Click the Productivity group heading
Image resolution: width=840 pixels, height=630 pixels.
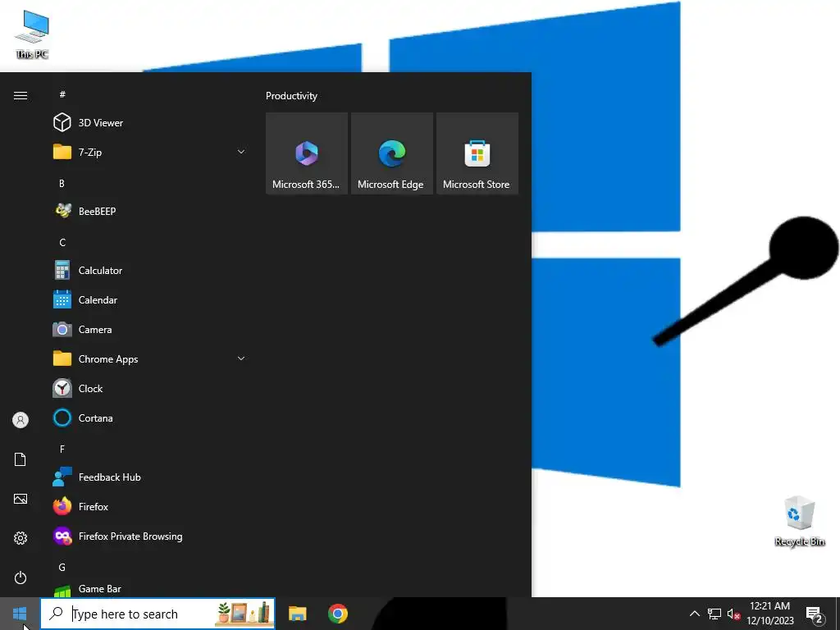[291, 96]
